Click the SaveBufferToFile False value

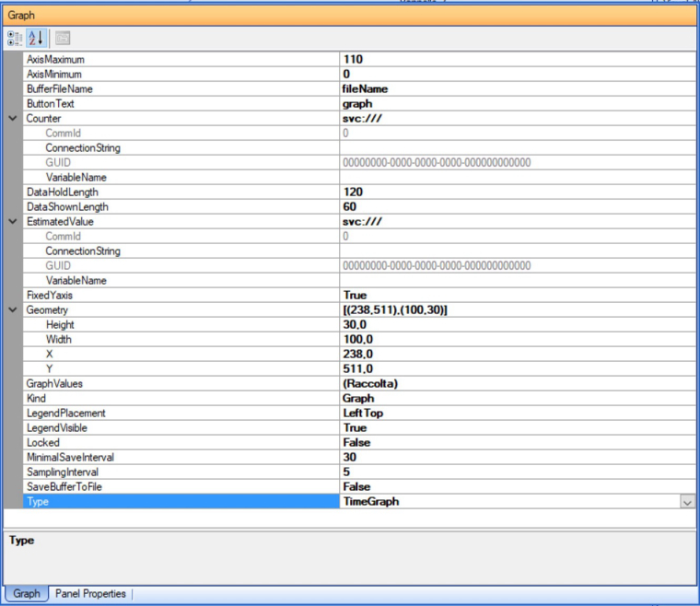[516, 487]
